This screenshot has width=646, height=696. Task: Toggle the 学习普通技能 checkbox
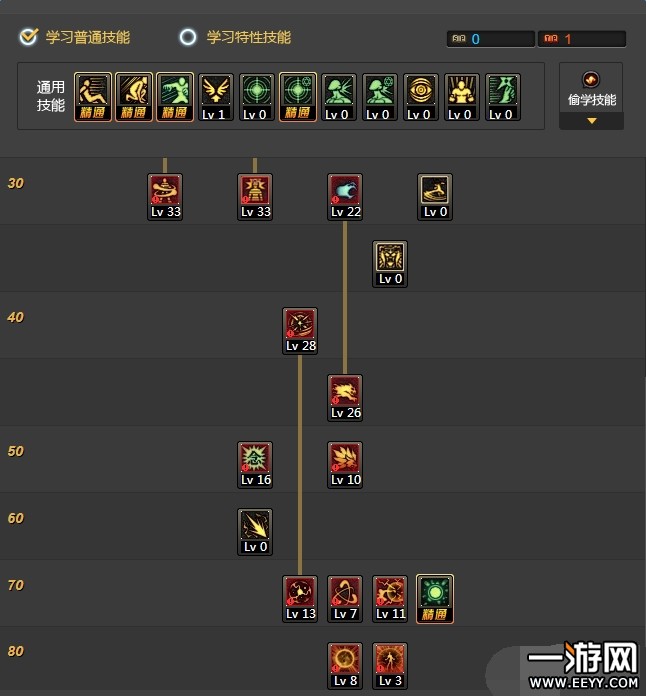tap(29, 37)
